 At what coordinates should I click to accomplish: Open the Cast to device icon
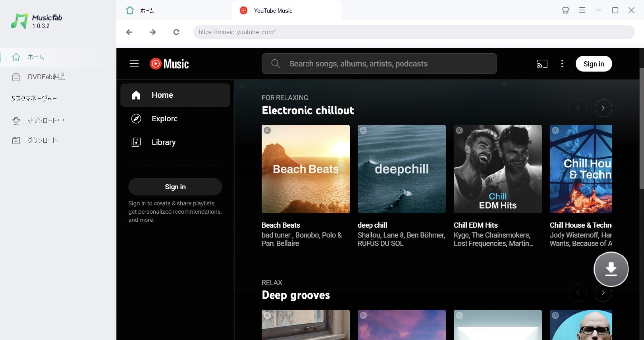pos(542,64)
